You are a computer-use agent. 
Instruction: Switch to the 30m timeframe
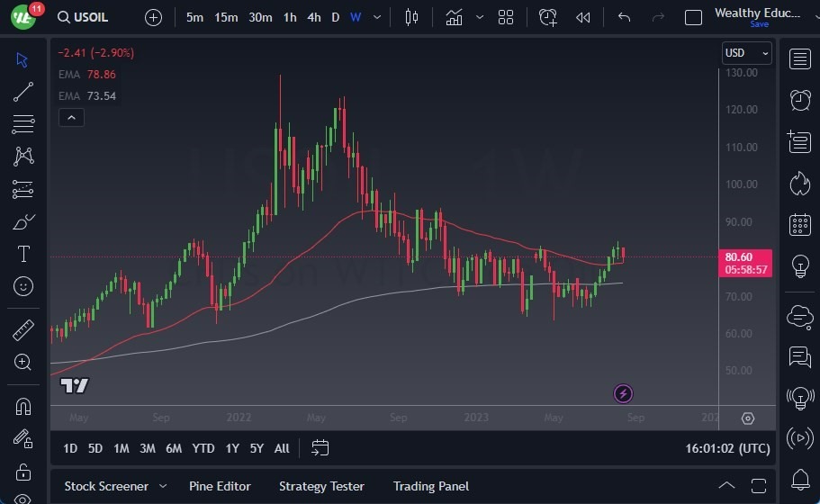pyautogui.click(x=260, y=17)
